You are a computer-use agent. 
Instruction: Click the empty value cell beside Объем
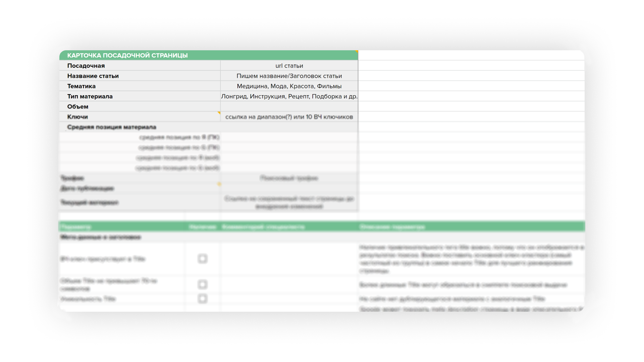coord(289,107)
